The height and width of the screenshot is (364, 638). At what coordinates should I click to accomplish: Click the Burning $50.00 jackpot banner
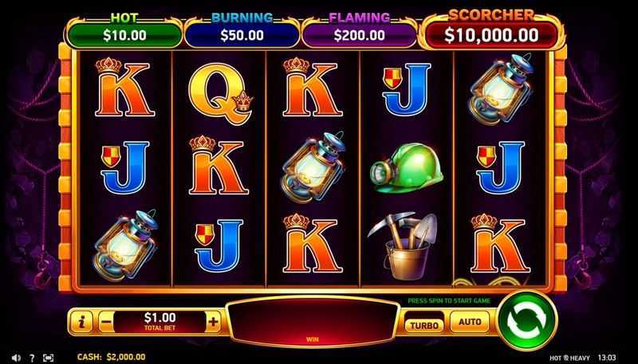point(242,31)
